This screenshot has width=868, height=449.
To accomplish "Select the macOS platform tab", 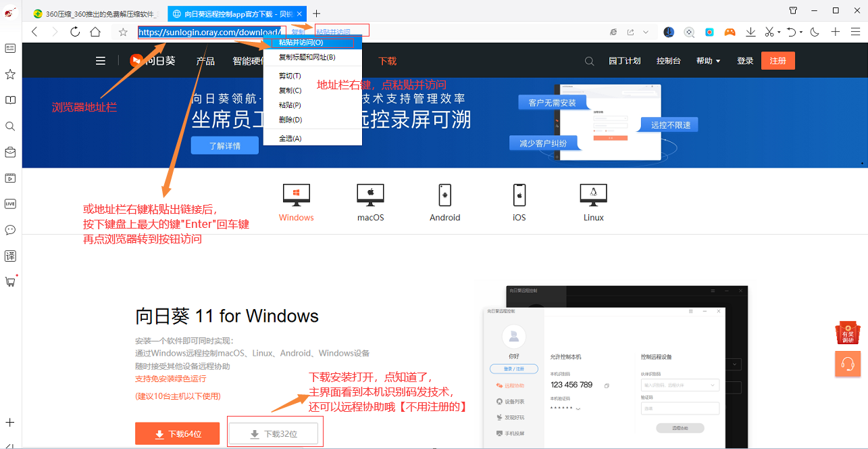I will pos(371,202).
